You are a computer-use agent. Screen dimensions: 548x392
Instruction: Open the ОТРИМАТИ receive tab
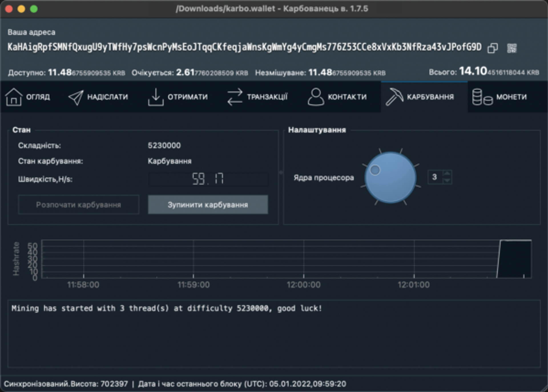tap(178, 97)
